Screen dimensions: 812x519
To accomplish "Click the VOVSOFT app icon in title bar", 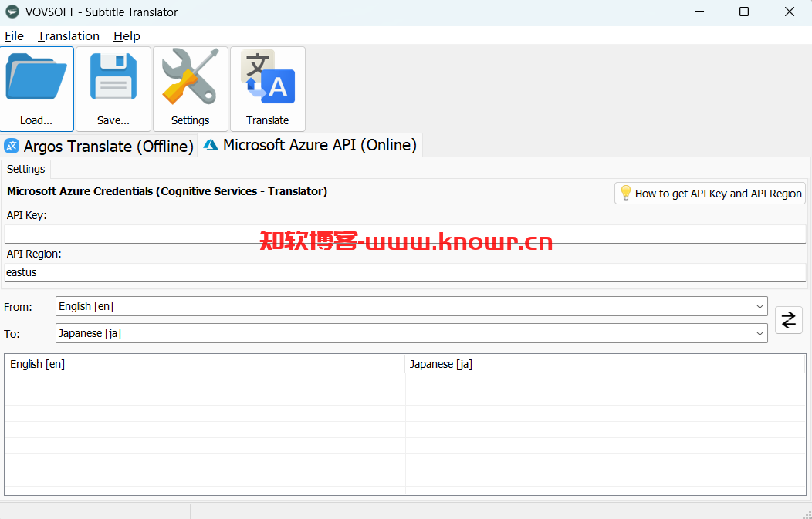I will click(x=12, y=12).
